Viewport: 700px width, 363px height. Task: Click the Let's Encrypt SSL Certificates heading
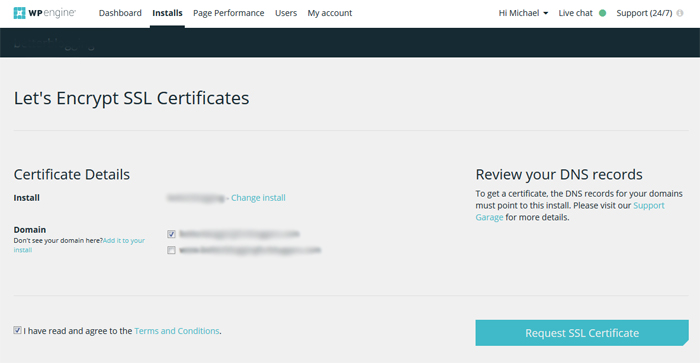click(131, 98)
